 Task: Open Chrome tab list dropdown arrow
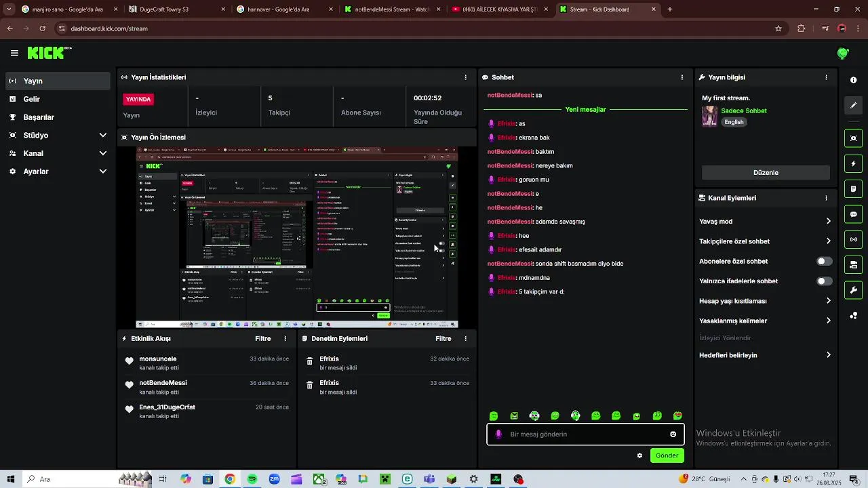click(x=8, y=9)
